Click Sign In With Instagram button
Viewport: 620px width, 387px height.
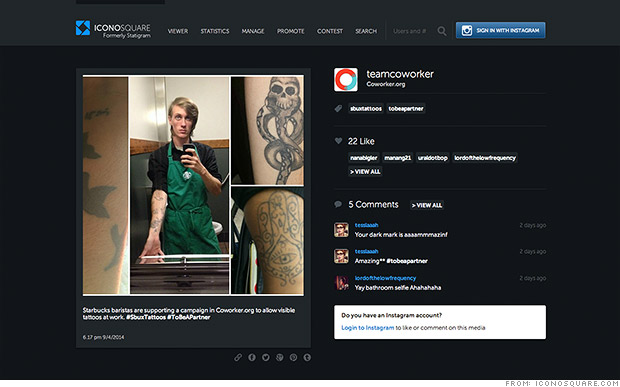pyautogui.click(x=500, y=30)
